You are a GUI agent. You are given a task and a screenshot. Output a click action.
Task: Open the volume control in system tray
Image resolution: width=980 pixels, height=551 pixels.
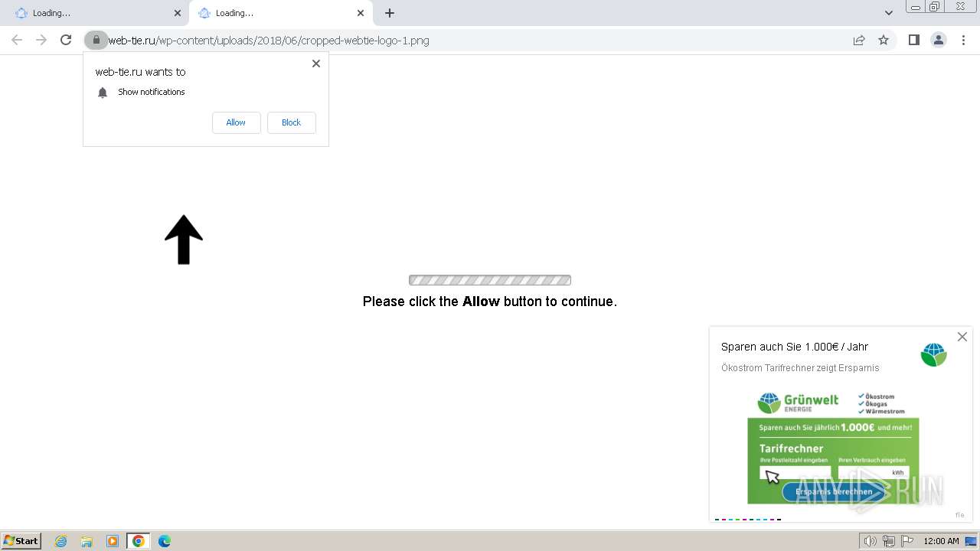click(x=871, y=541)
